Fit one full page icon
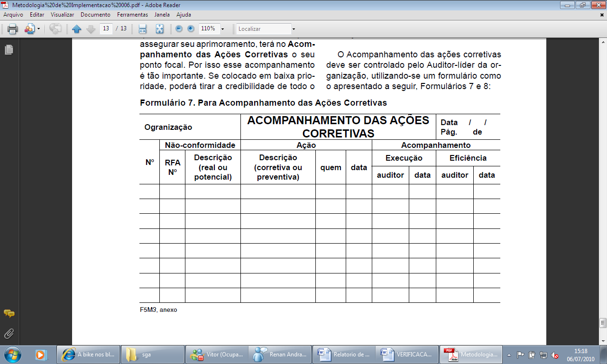Image resolution: width=607 pixels, height=364 pixels. (160, 29)
